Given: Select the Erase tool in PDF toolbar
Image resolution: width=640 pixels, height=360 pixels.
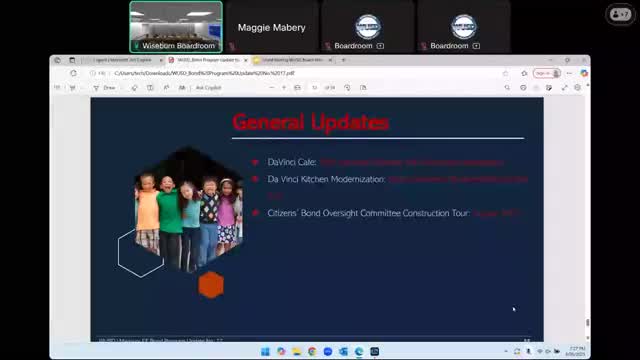Looking at the screenshot, I should coord(134,88).
